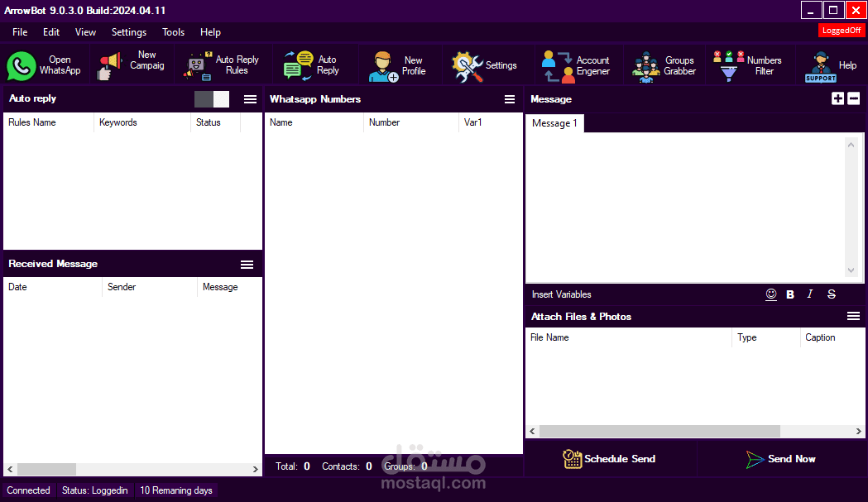Viewport: 868px width, 502px height.
Task: Open the File menu
Action: pyautogui.click(x=20, y=32)
